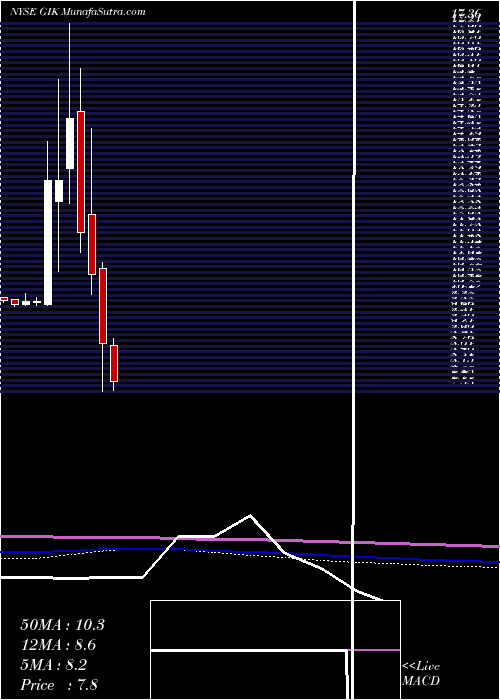The height and width of the screenshot is (700, 500).
Task: Click the Price : 7.8 value
Action: click(59, 685)
